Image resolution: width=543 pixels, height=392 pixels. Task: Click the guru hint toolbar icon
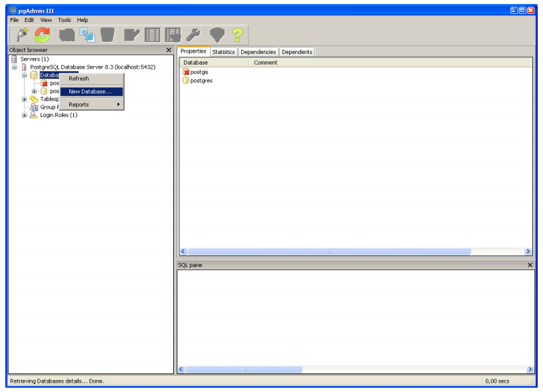tap(217, 35)
